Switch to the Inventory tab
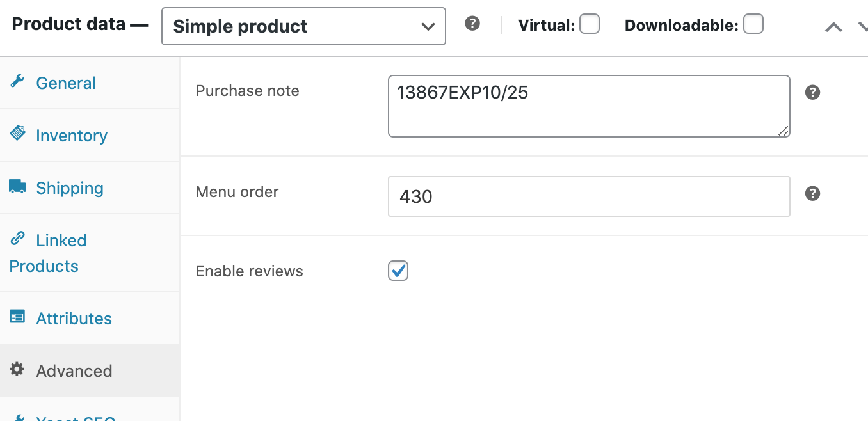Viewport: 868px width, 421px height. (x=72, y=136)
